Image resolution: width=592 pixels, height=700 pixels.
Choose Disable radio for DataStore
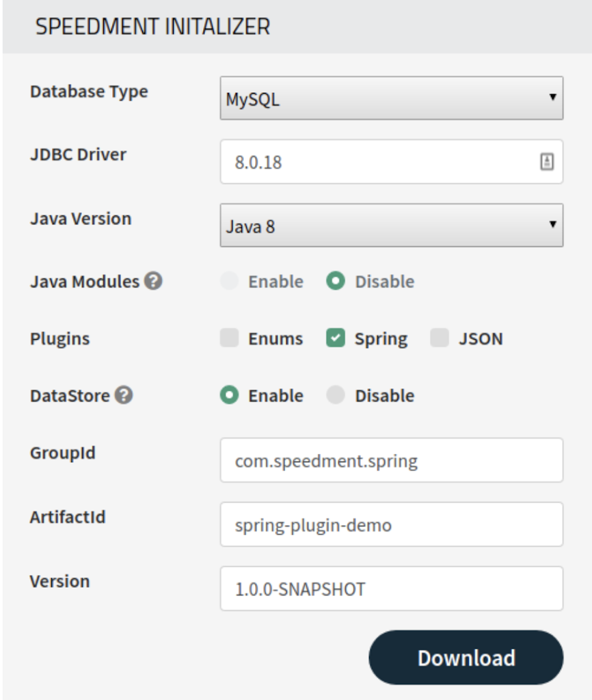tap(336, 396)
